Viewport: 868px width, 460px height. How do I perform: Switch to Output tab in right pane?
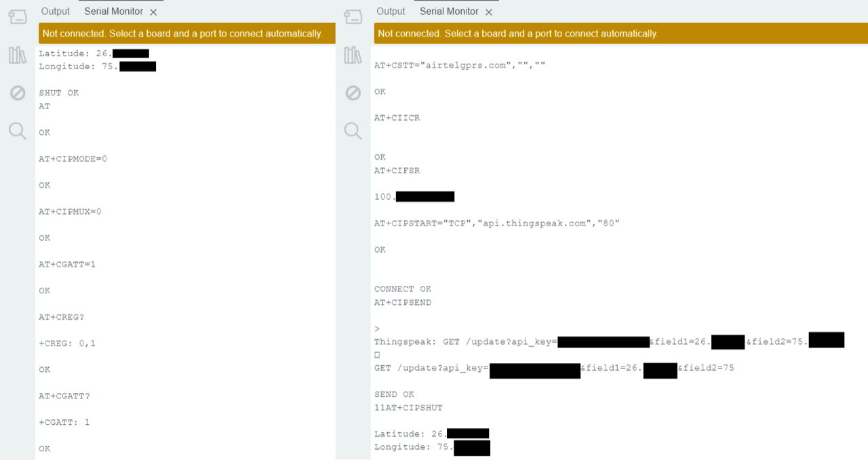click(391, 12)
